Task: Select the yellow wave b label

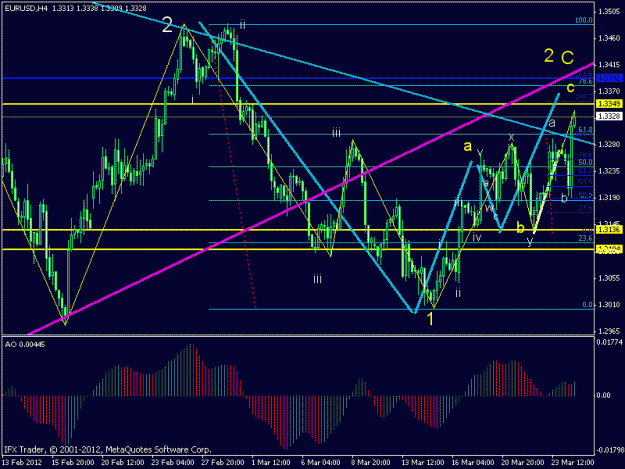Action: [x=520, y=228]
